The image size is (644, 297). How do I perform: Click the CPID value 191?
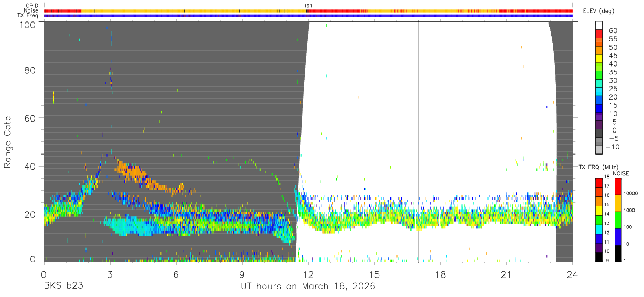pyautogui.click(x=308, y=6)
